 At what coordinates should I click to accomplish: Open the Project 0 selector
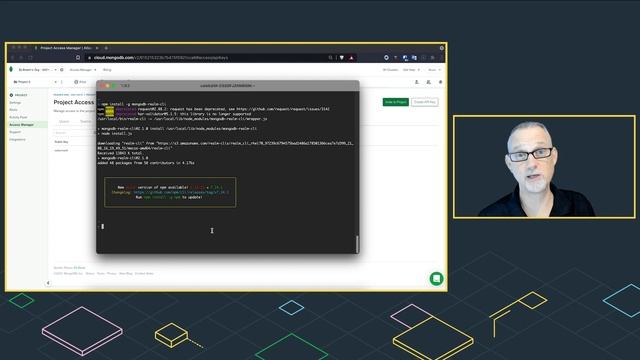pyautogui.click(x=35, y=82)
